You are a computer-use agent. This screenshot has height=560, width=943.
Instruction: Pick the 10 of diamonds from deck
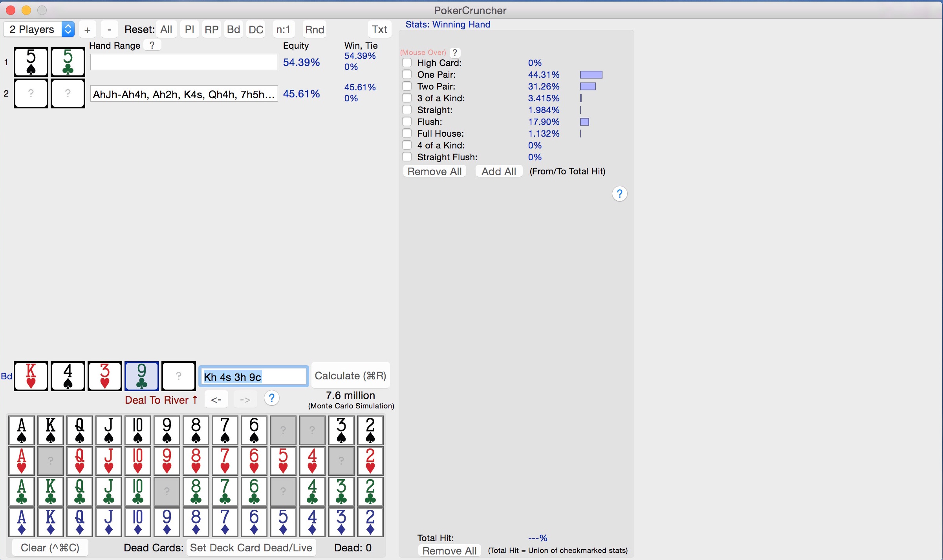coord(138,522)
